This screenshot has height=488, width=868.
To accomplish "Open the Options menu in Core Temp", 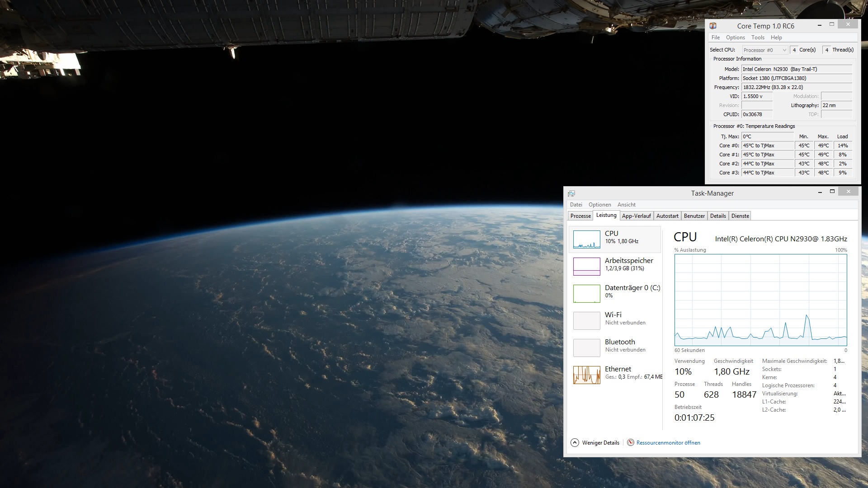I will point(736,38).
